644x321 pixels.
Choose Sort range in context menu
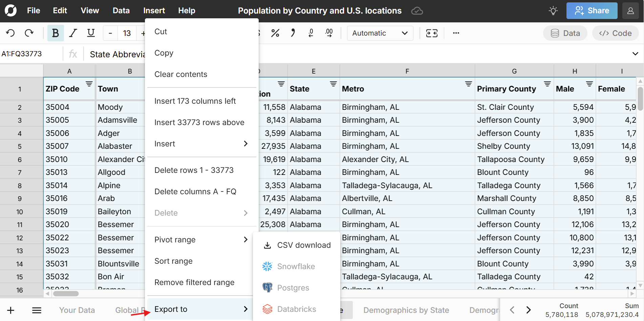(x=173, y=261)
